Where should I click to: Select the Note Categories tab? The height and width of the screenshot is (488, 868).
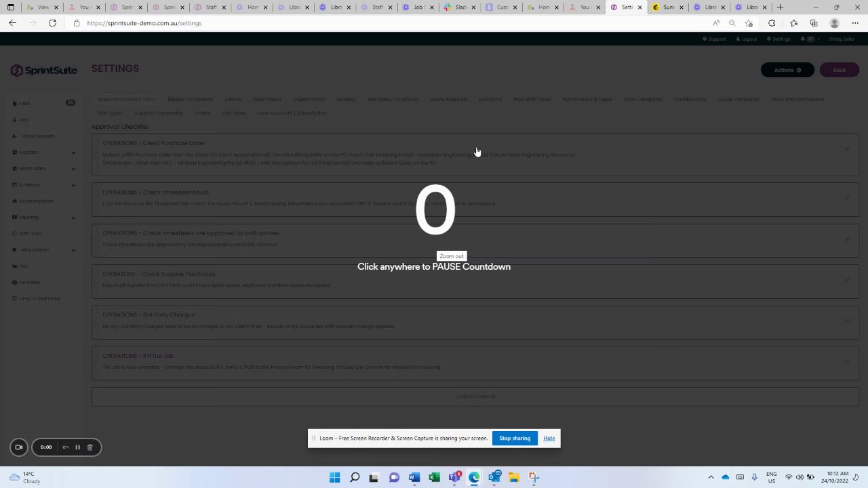pyautogui.click(x=643, y=100)
